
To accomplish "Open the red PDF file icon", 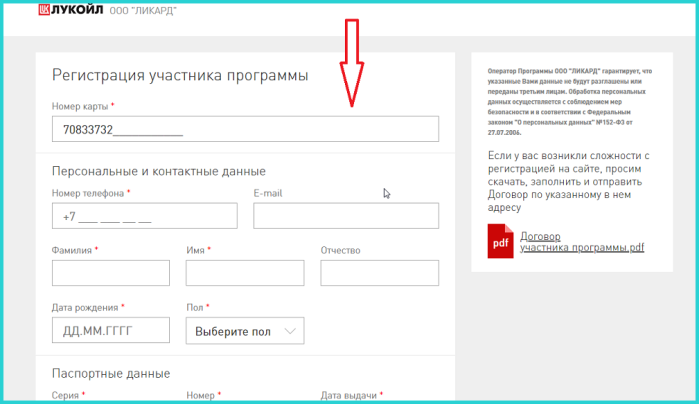I will (500, 241).
